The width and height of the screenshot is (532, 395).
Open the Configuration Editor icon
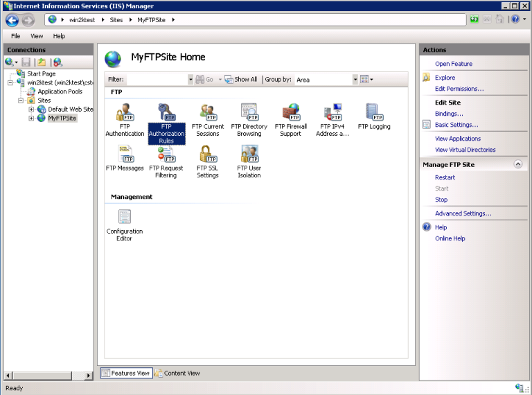pyautogui.click(x=125, y=225)
